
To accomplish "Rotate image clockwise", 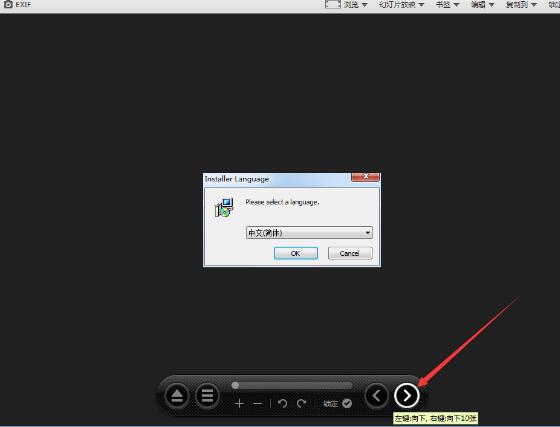I will coord(301,403).
